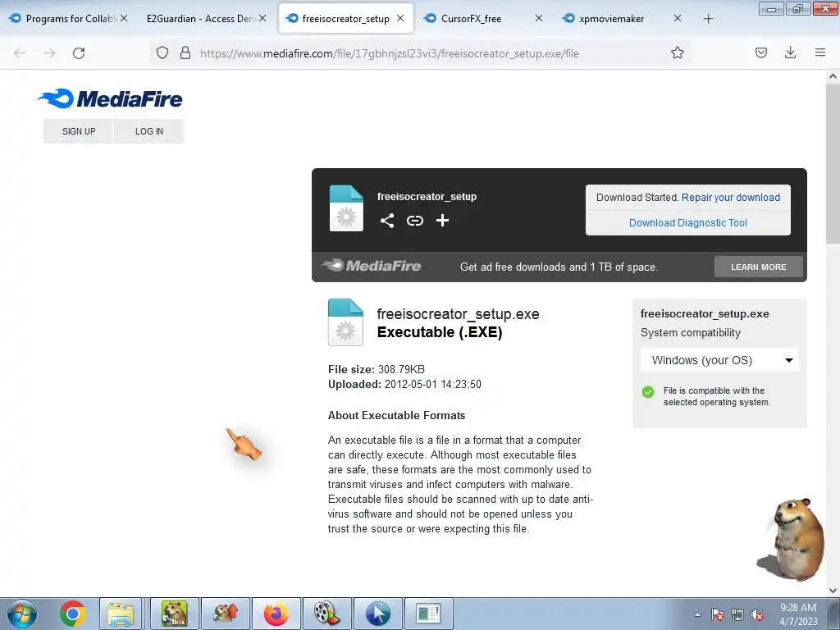Open a new tab with the plus button
Image resolution: width=840 pixels, height=630 pixels.
[x=708, y=19]
